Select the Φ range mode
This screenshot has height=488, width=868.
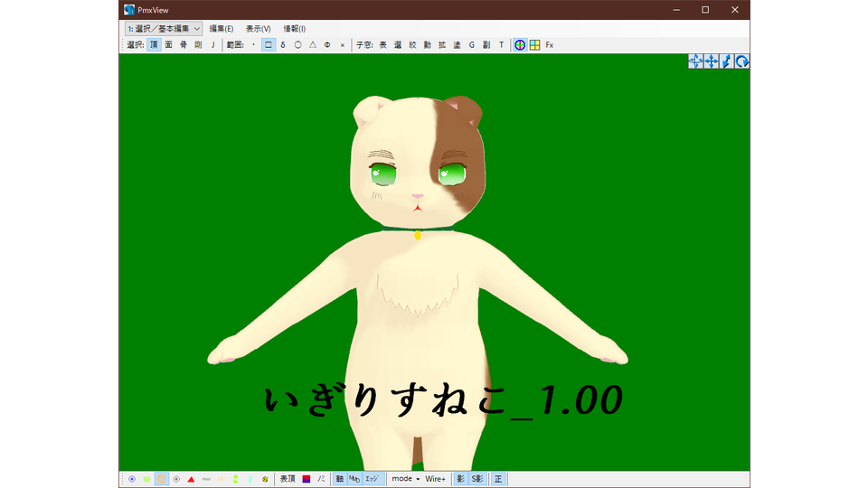tap(327, 45)
